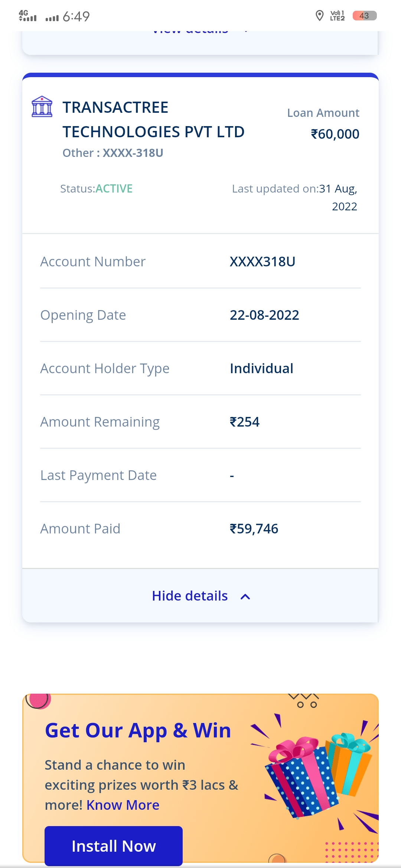This screenshot has height=868, width=401.
Task: Tap the ₹60,000 loan amount
Action: click(335, 134)
